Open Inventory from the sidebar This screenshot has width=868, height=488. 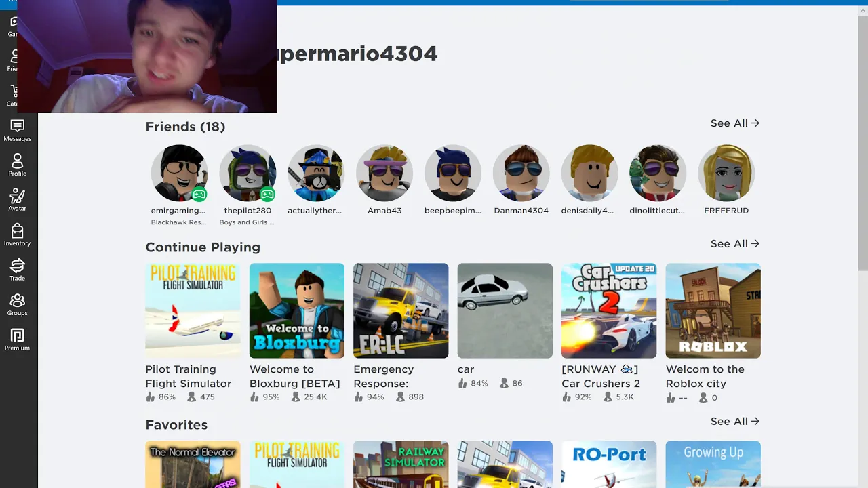pos(17,235)
